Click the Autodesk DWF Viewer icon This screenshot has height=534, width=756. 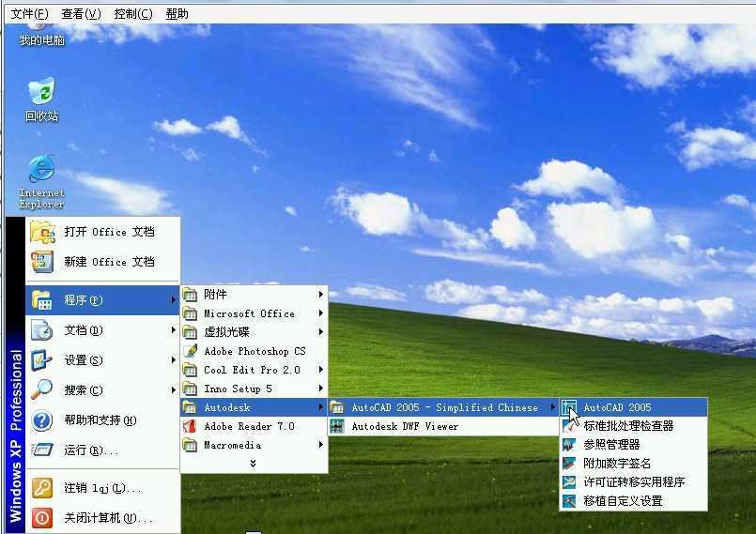click(x=337, y=426)
